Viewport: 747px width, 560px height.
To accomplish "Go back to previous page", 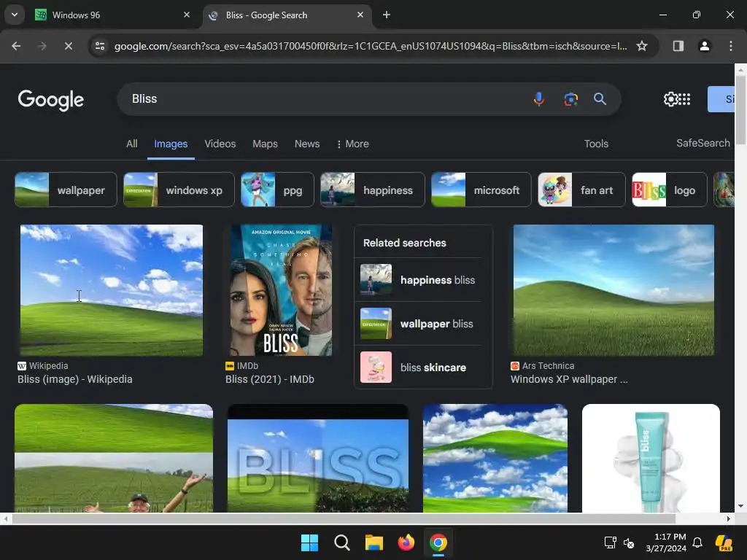I will coord(16,46).
